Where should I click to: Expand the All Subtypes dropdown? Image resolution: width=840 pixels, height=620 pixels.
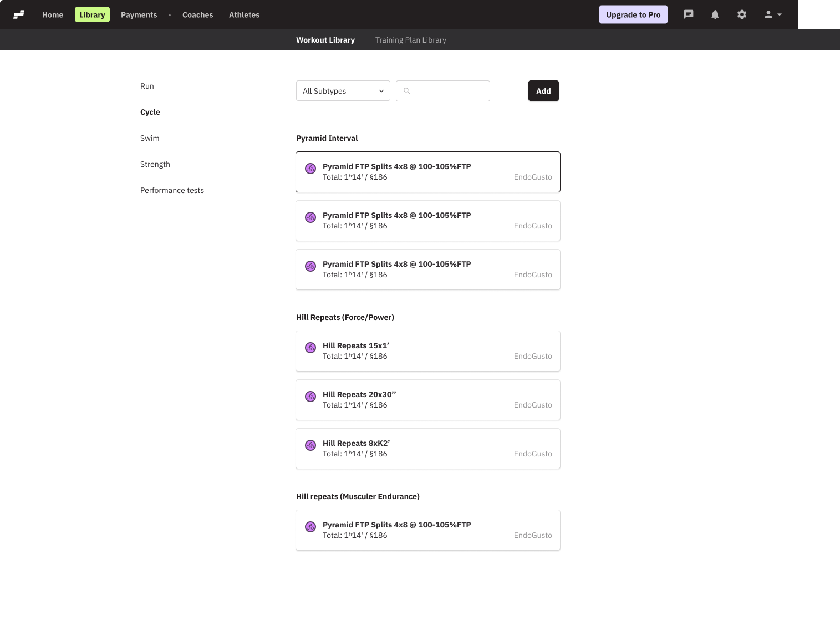[343, 91]
